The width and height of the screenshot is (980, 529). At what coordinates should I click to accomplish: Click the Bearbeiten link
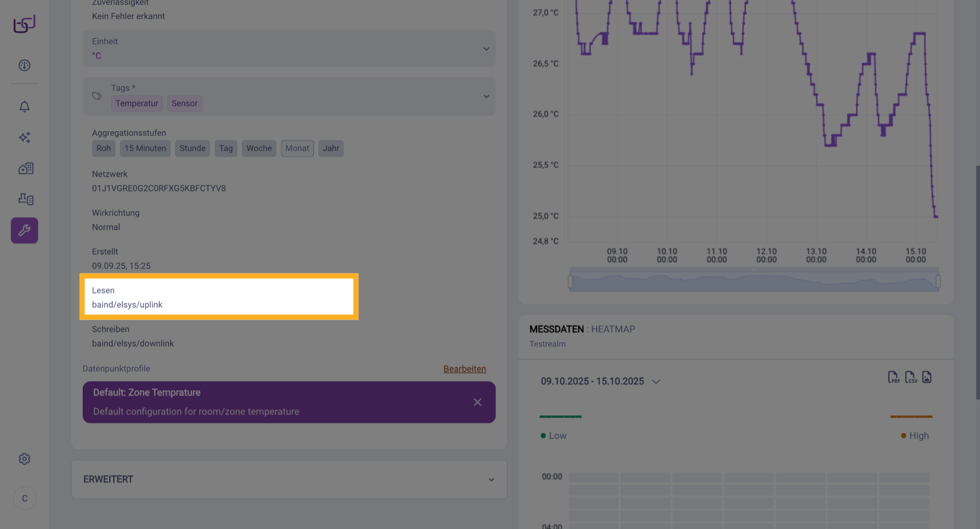tap(464, 369)
